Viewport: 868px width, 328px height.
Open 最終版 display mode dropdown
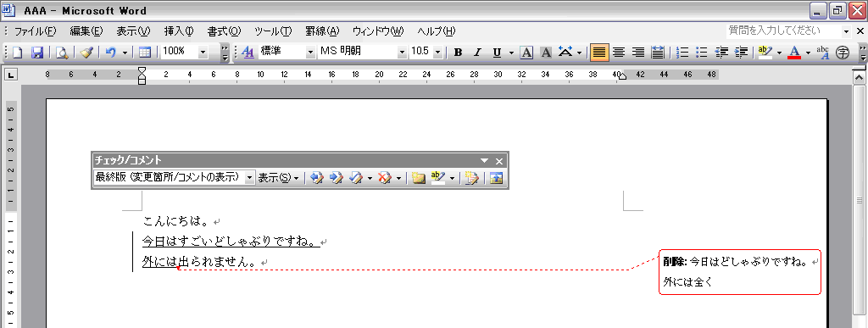[250, 177]
